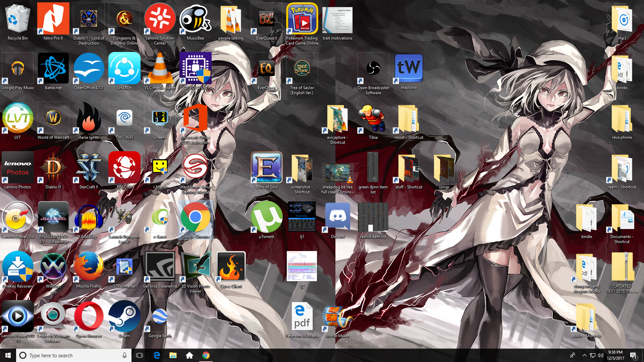Screen dimensions: 644x362
Task: Open the Action Center notifications
Action: [634, 355]
